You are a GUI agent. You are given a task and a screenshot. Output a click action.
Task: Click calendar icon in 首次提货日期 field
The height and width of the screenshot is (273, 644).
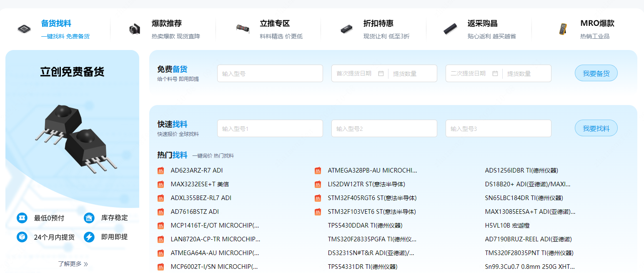(381, 73)
